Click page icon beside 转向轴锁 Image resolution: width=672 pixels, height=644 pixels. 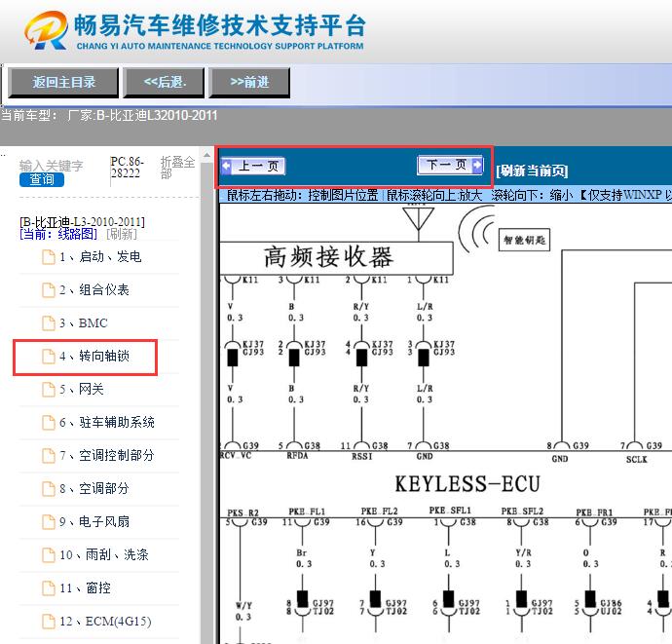[49, 357]
